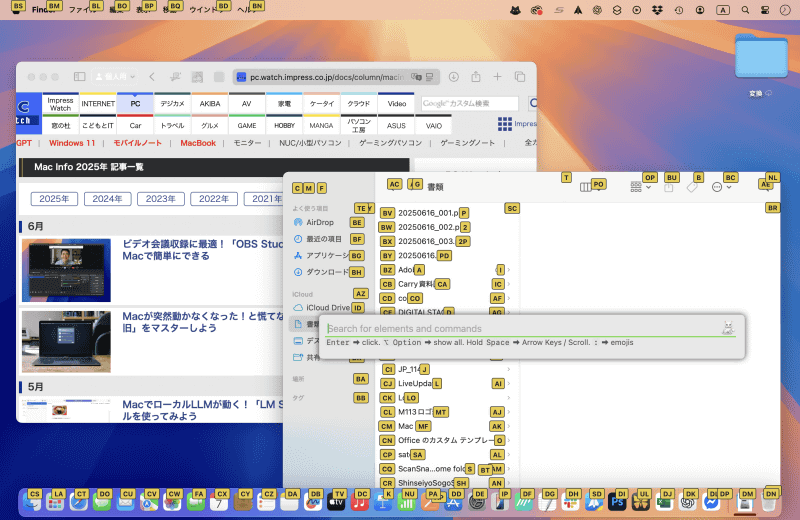Viewport: 800px width, 520px height.
Task: Go back in Safari
Action: 152,77
